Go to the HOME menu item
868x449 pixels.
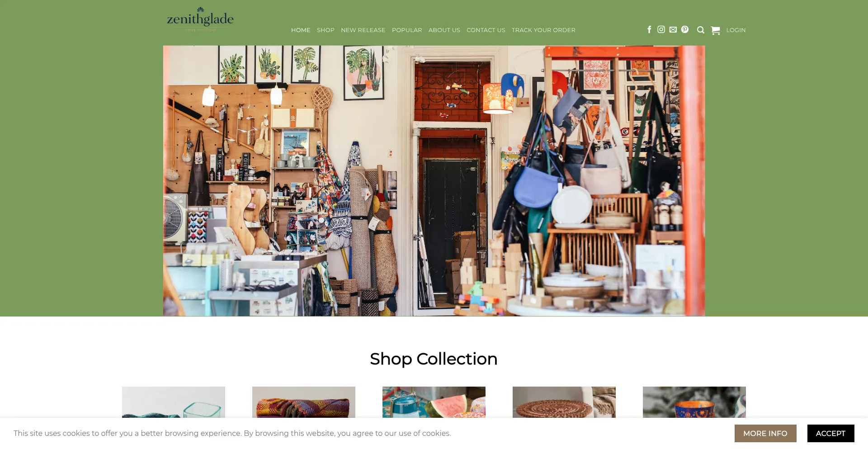tap(301, 30)
